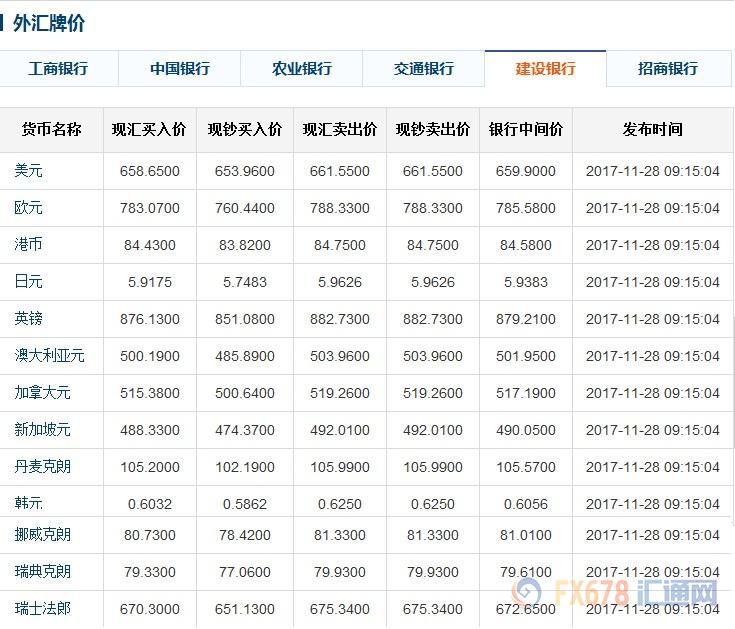Click the 港币 middle rate 84.5800

(x=525, y=245)
